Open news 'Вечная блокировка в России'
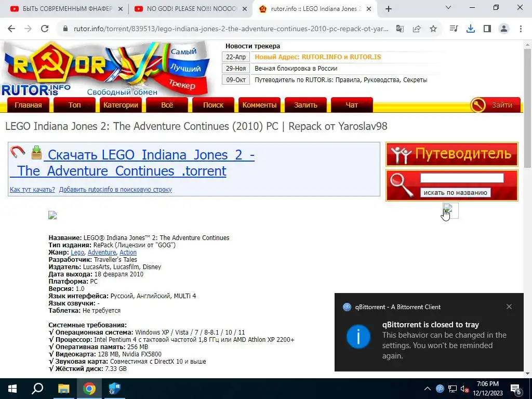Viewport: 532px width, 399px height. [x=296, y=69]
